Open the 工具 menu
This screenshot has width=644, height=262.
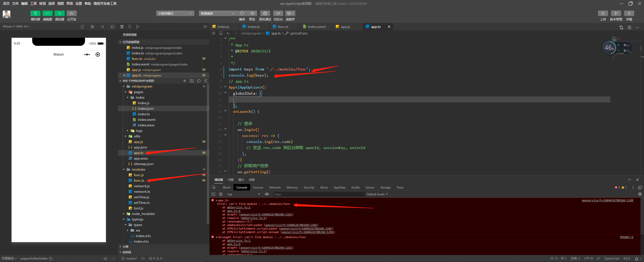33,4
